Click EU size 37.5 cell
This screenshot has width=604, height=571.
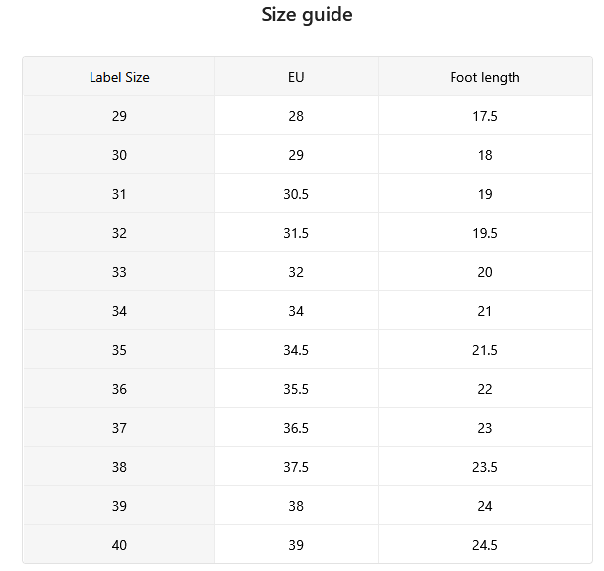coord(296,467)
